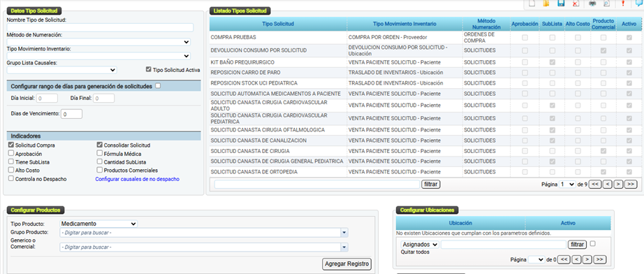644x274 pixels.
Task: Open the Asignados filter dropdown
Action: tap(420, 245)
